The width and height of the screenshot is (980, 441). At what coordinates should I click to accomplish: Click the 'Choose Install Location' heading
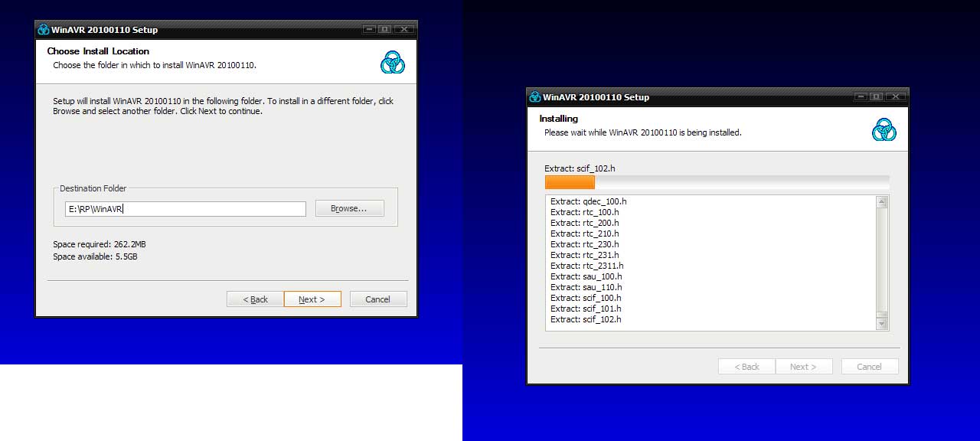(98, 51)
